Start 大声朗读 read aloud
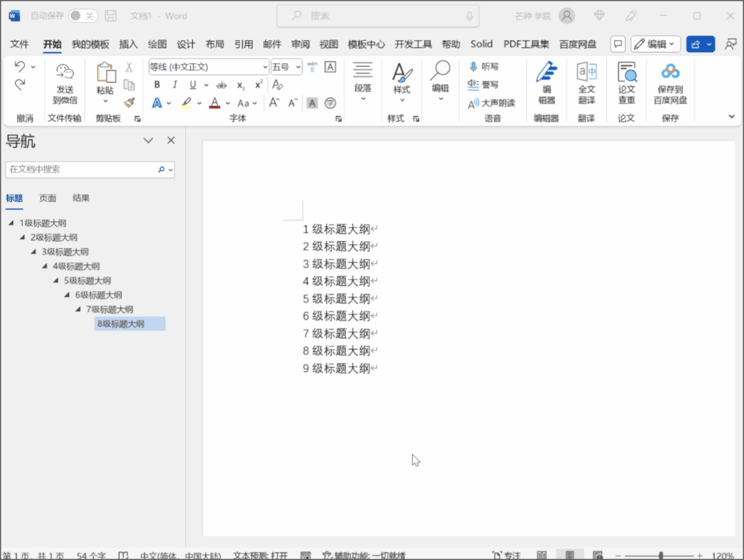This screenshot has height=560, width=744. (x=491, y=103)
